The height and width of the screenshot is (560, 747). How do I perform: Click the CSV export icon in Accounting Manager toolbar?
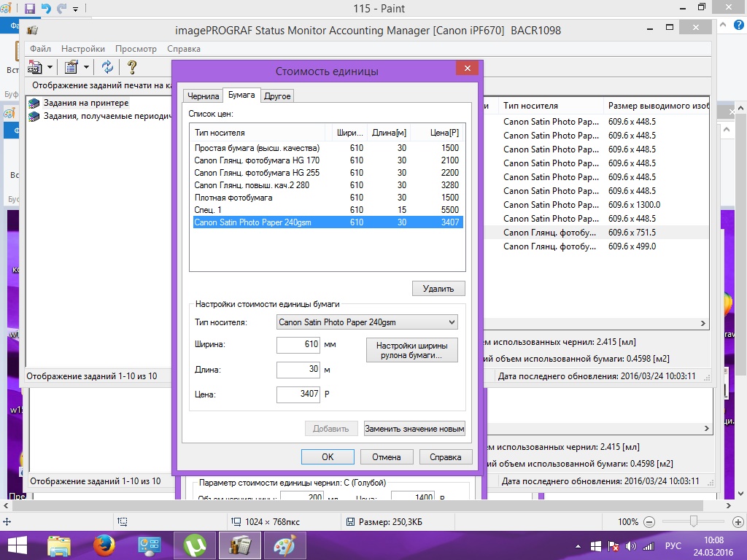[35, 67]
